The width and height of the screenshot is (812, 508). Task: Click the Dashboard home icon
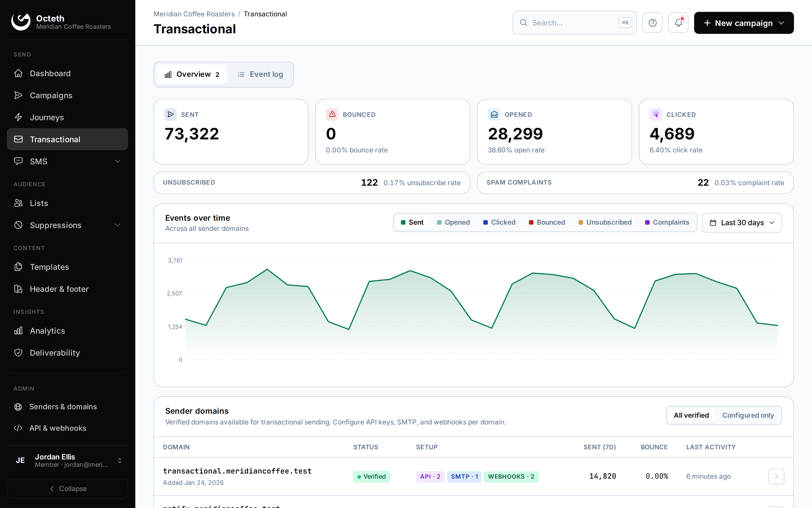18,73
